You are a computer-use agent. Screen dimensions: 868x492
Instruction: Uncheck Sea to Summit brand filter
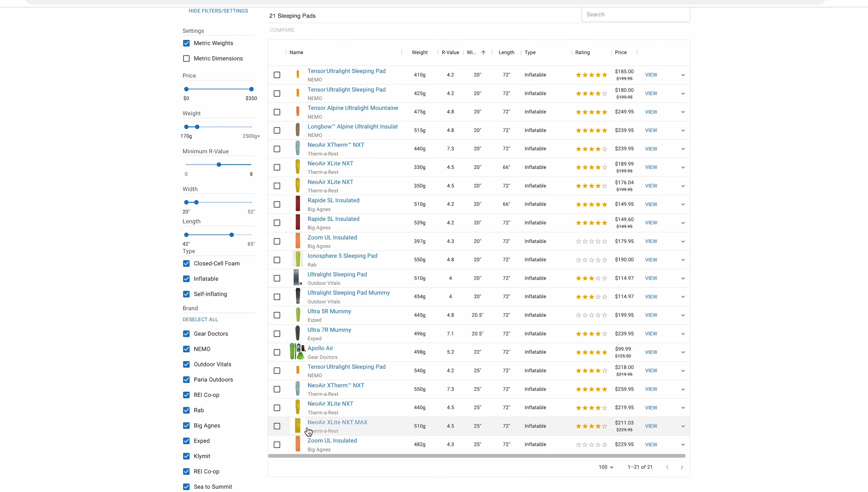click(x=186, y=486)
